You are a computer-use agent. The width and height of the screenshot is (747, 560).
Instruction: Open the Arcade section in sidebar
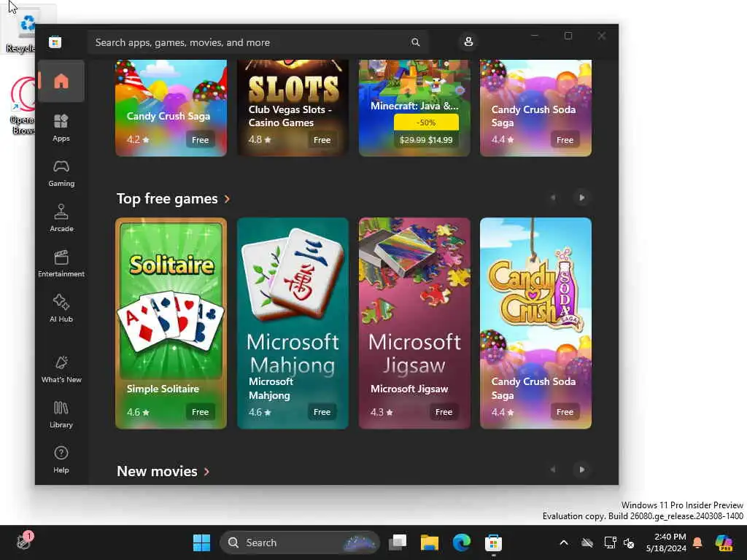coord(61,218)
